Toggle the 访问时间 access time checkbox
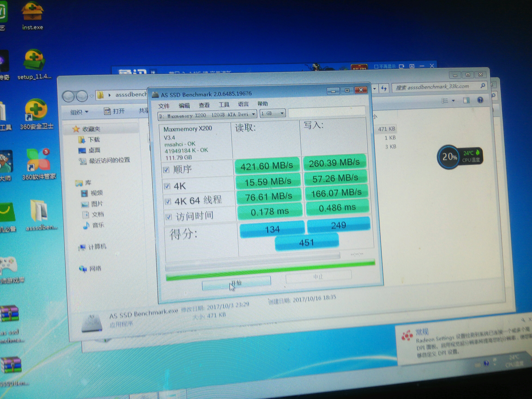This screenshot has width=532, height=399. [169, 217]
